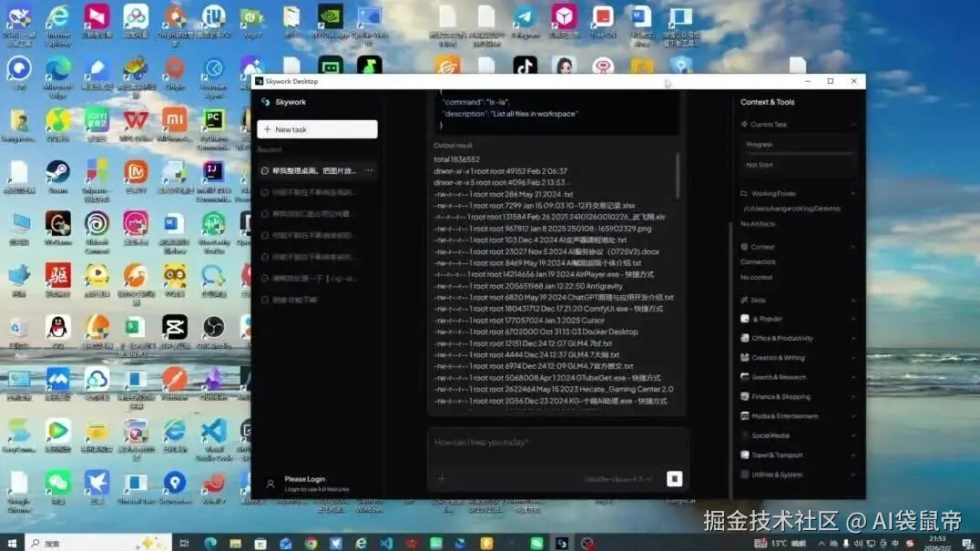Collapse the Context section
Image resolution: width=980 pixels, height=551 pixels.
coord(853,247)
